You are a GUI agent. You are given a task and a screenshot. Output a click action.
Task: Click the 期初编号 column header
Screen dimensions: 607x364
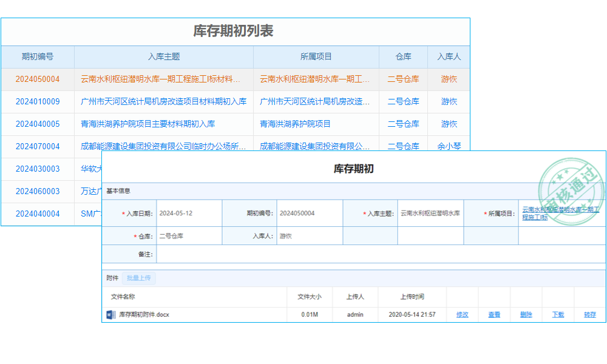(39, 56)
